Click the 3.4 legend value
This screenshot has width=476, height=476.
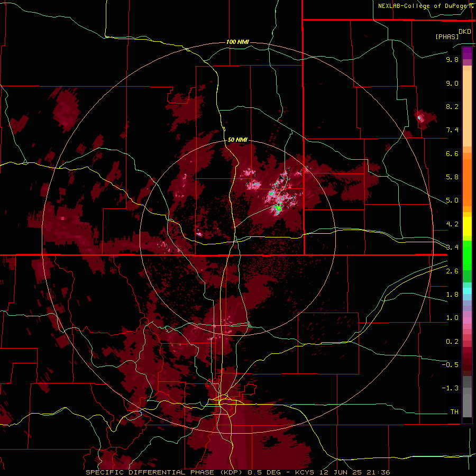coord(452,248)
